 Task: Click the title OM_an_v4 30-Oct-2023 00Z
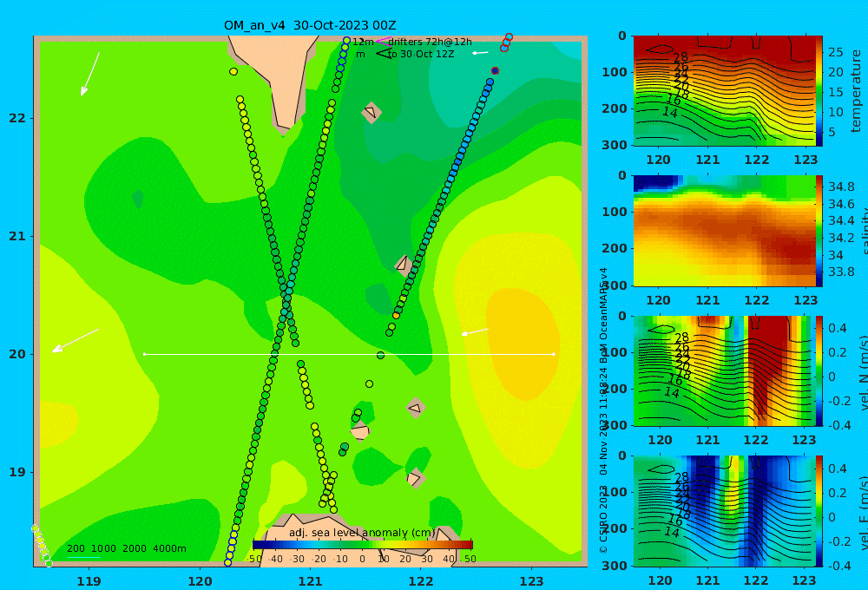[310, 25]
